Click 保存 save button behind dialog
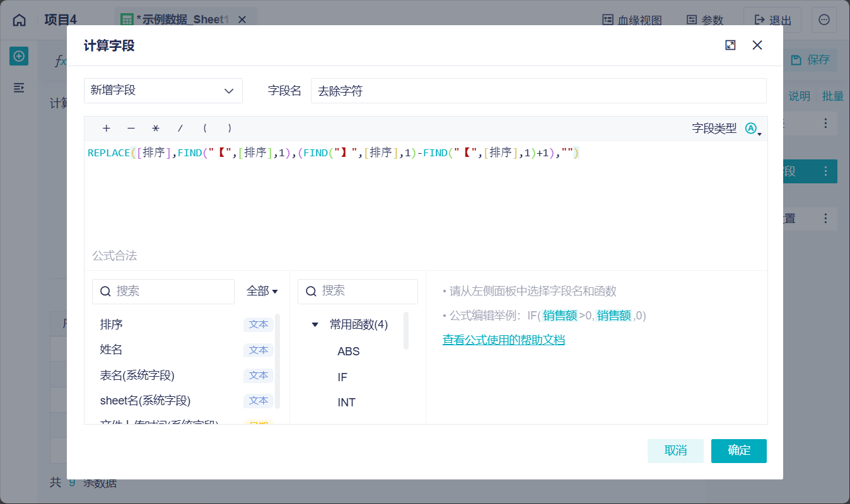Image resolution: width=850 pixels, height=504 pixels. click(811, 60)
